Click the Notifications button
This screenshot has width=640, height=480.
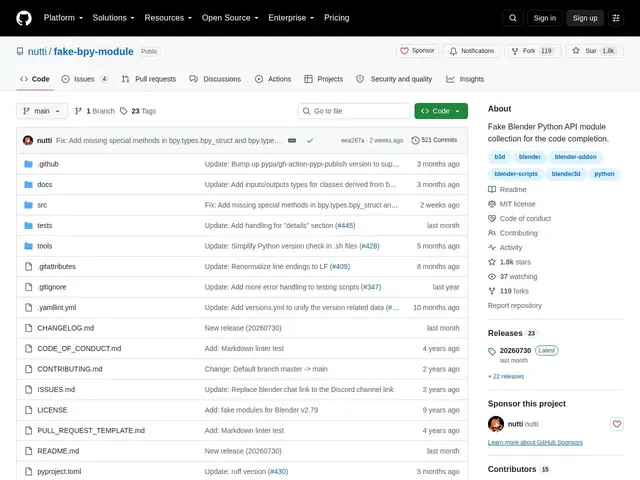coord(472,51)
